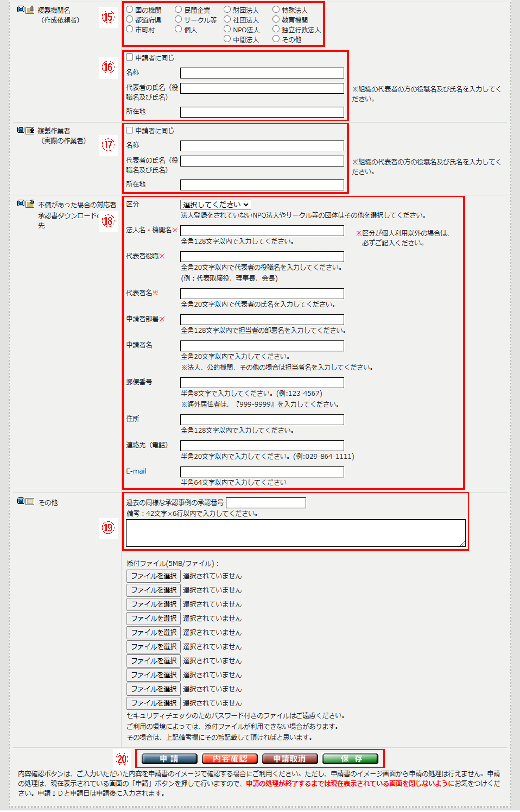520x812 pixels.
Task: Choose 市町村 as organization type
Action: point(129,29)
